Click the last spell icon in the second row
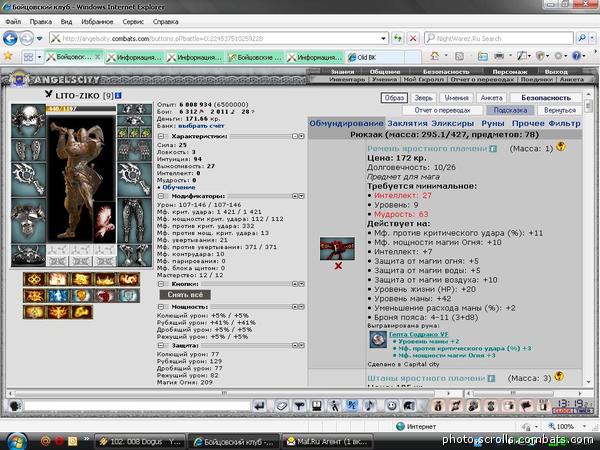 pyautogui.click(x=129, y=296)
